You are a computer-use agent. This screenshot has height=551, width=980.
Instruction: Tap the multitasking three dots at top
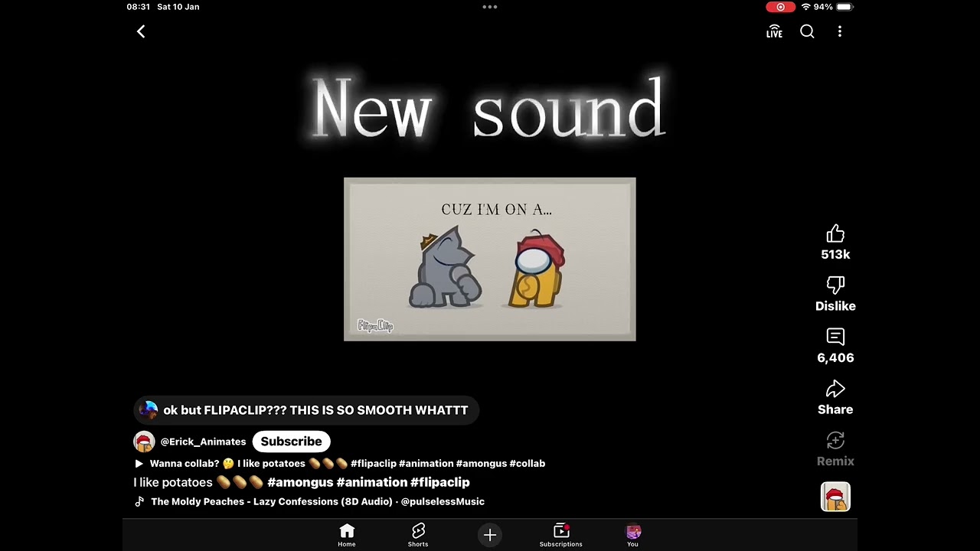(490, 7)
